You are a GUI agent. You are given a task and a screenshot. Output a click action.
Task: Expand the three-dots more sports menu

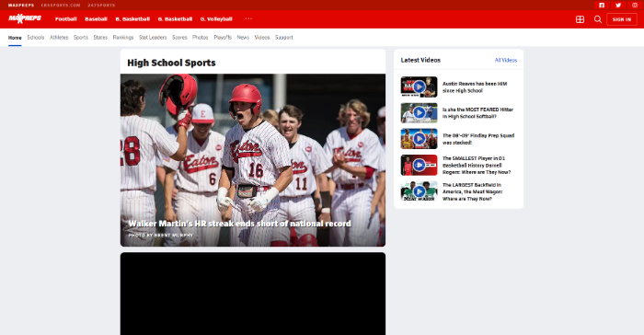point(248,18)
